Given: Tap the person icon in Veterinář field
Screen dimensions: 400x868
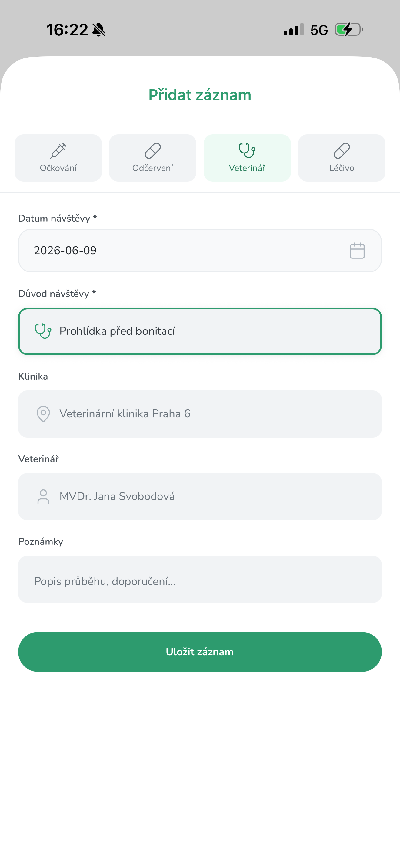Looking at the screenshot, I should (43, 497).
